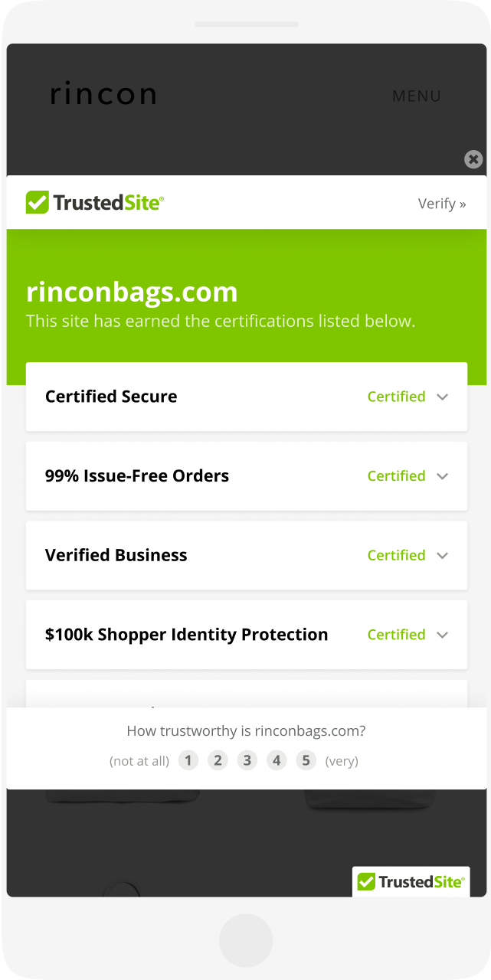Expand 99% Issue-Free Orders chevron
The height and width of the screenshot is (980, 491).
(442, 476)
